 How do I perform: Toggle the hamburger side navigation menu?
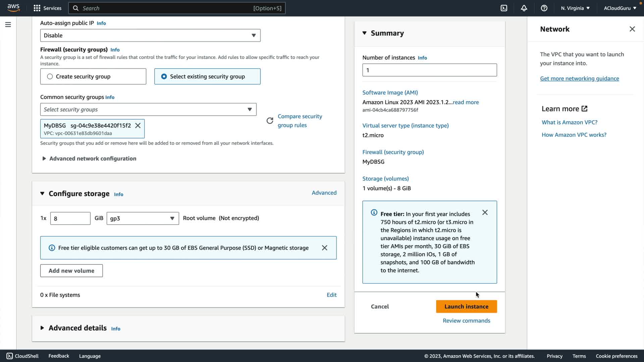pos(8,24)
